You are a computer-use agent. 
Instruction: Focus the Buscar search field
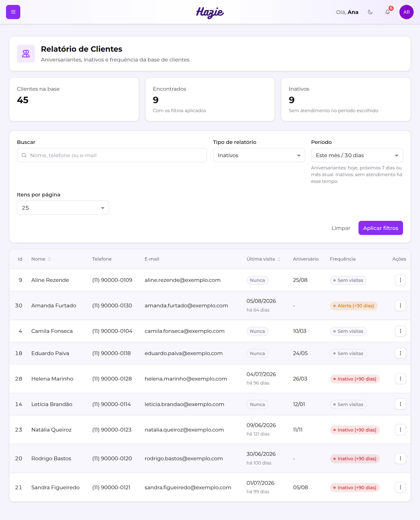[x=112, y=155]
